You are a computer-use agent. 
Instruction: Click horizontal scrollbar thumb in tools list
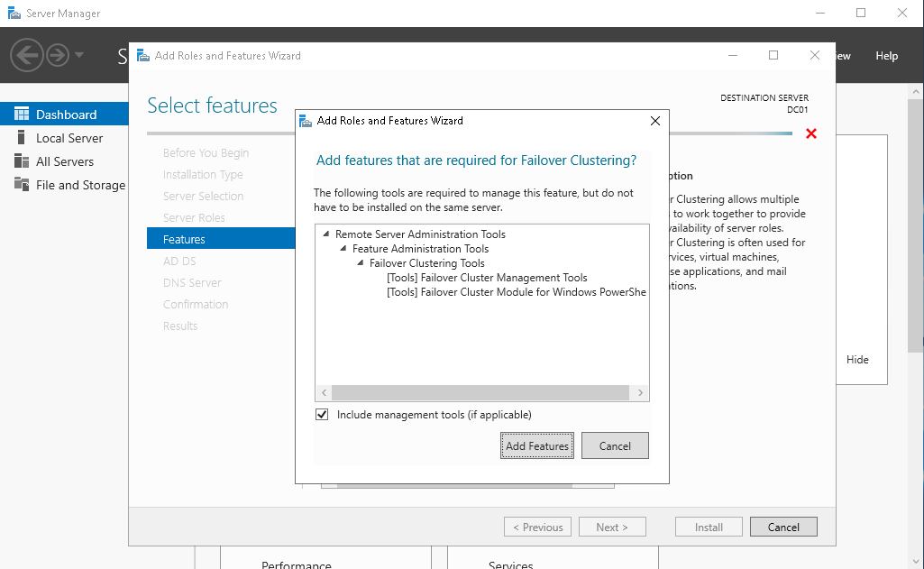[x=480, y=392]
